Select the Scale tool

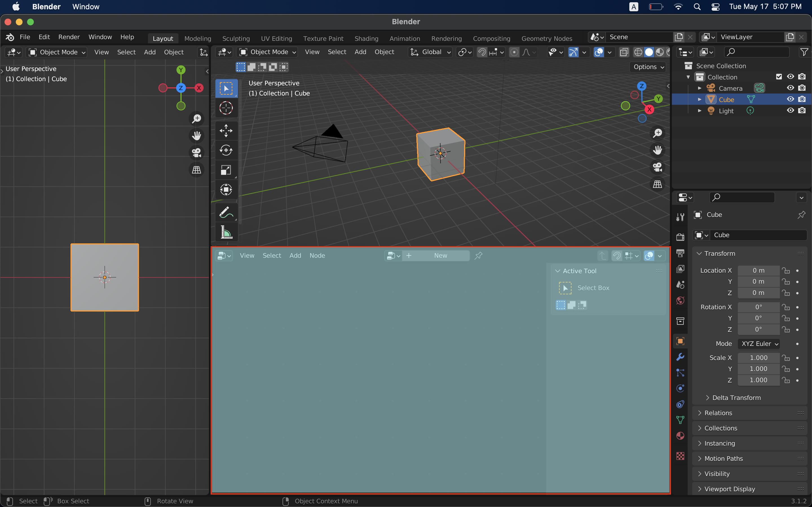pos(226,170)
